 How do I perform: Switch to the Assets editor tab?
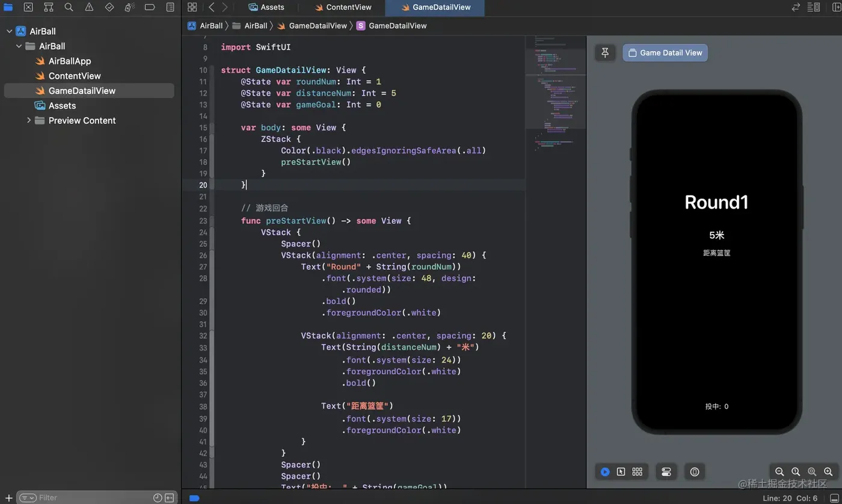(x=266, y=7)
